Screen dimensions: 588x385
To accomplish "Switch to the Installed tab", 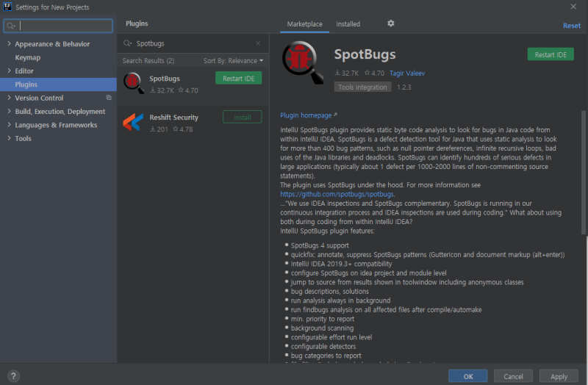I will pos(348,24).
